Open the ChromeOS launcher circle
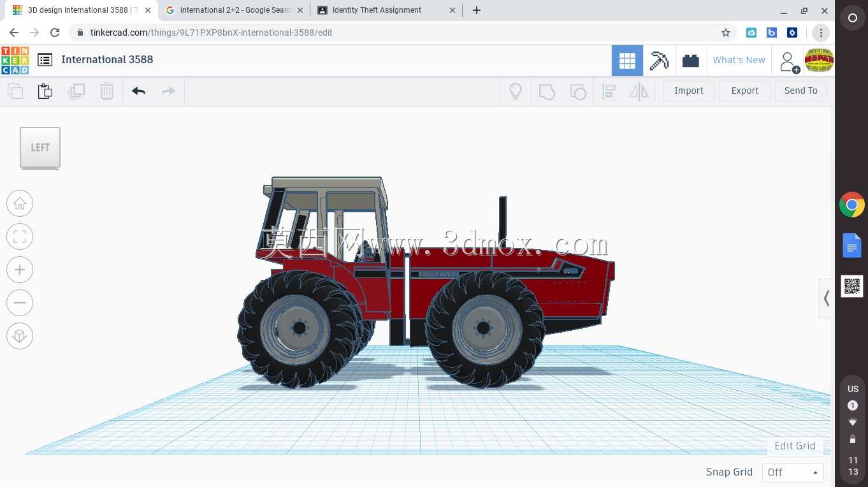The height and width of the screenshot is (487, 868). click(852, 18)
